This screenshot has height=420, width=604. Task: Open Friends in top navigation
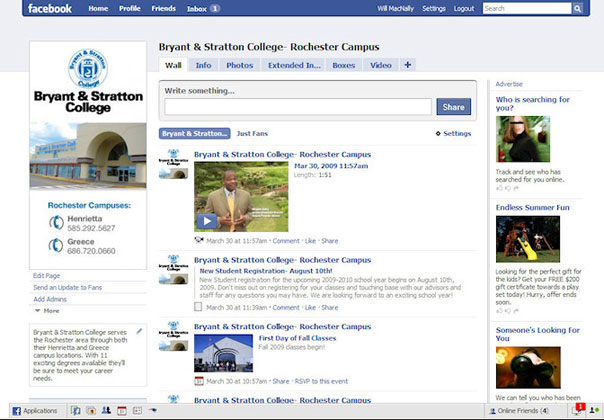163,8
